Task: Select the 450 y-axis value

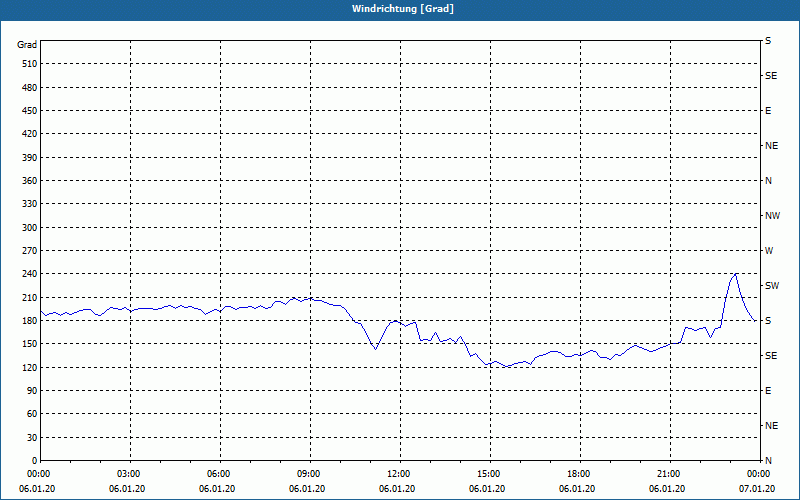Action: 30,111
